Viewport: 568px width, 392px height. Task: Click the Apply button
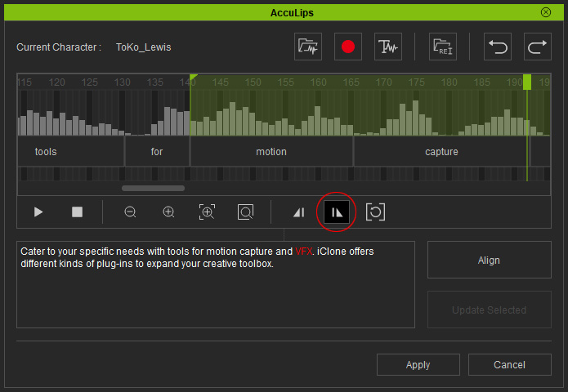click(418, 365)
